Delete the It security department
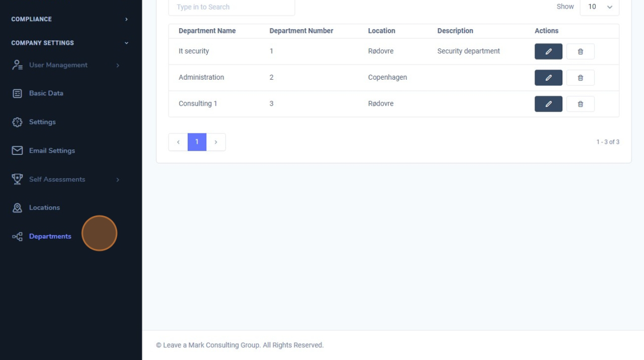The image size is (644, 360). pyautogui.click(x=580, y=51)
